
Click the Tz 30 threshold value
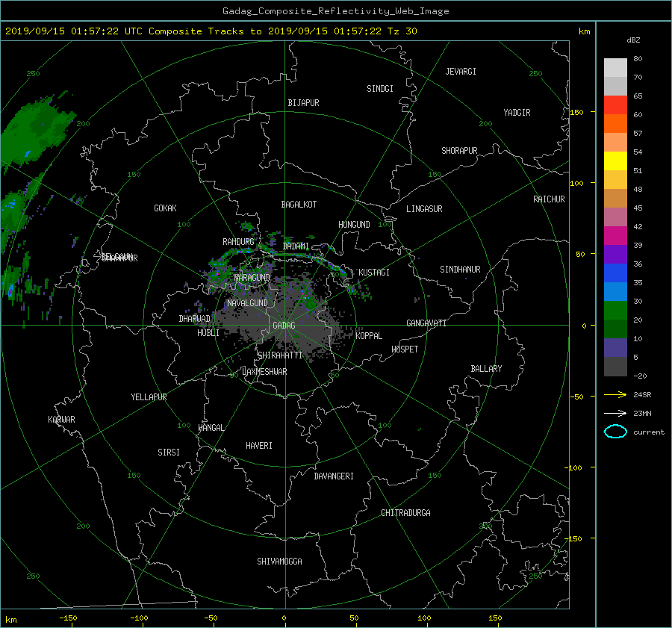click(x=402, y=31)
